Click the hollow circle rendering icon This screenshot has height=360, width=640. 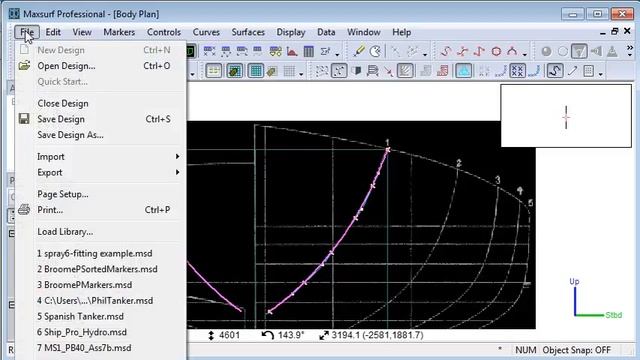(563, 51)
